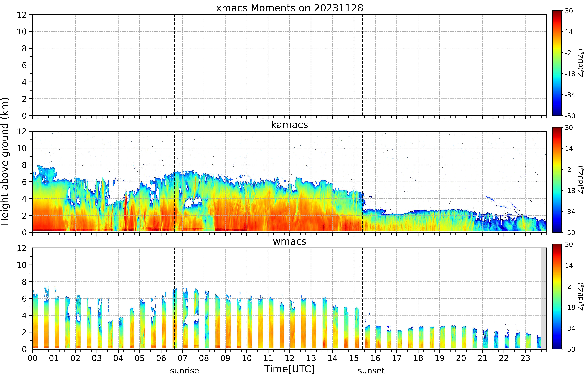588x379 pixels.
Task: Click the kamacs panel title
Action: (289, 125)
